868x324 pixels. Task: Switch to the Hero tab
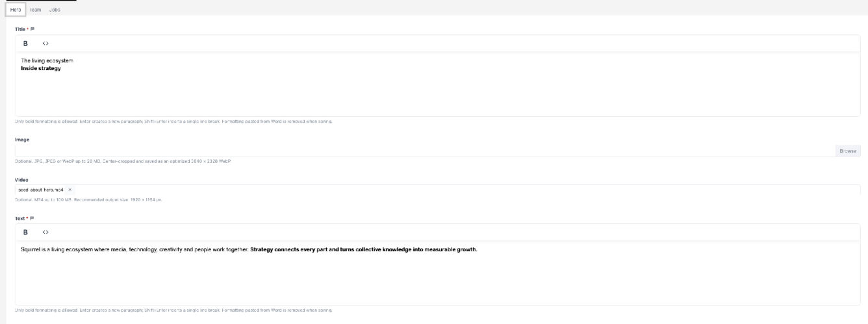point(16,10)
